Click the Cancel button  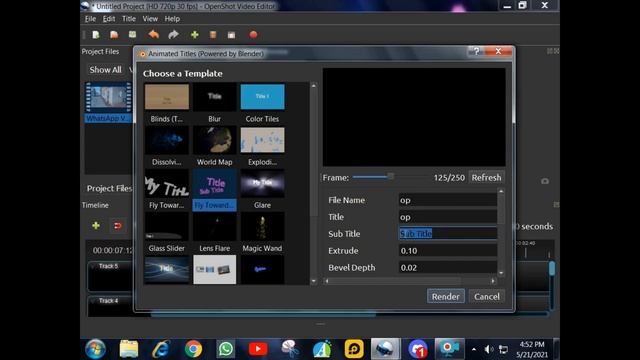tap(487, 296)
